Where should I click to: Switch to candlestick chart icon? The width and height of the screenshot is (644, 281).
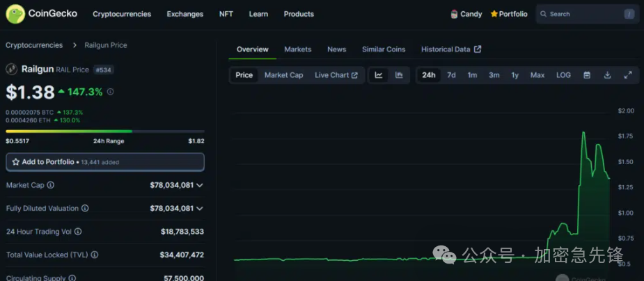pos(399,75)
